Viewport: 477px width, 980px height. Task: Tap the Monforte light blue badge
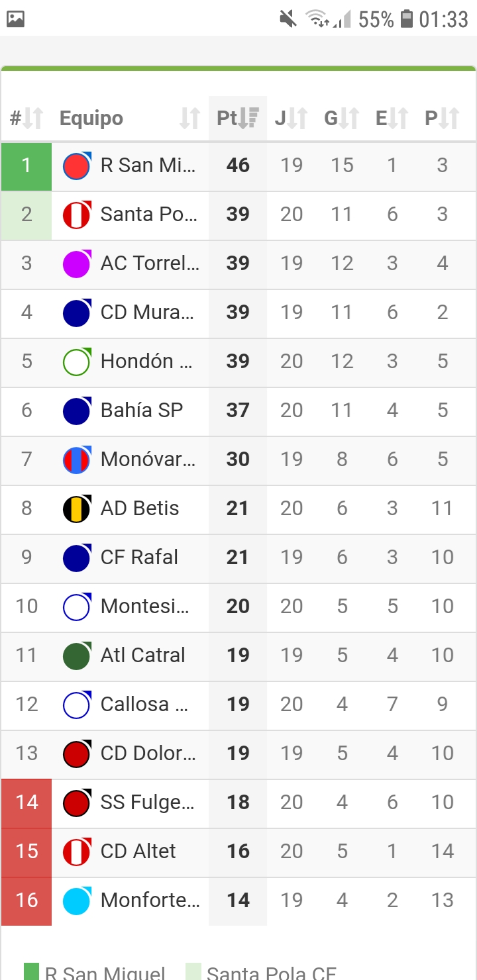[x=77, y=901]
